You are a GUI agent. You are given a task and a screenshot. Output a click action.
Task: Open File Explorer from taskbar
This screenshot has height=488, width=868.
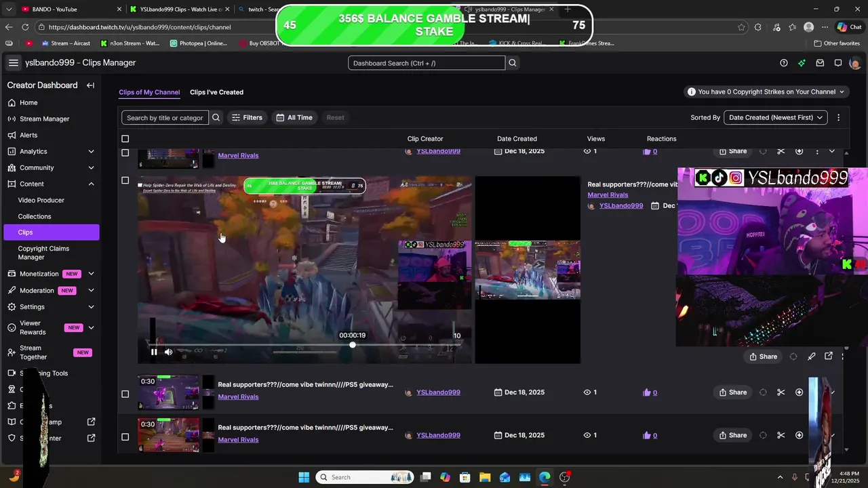[485, 477]
